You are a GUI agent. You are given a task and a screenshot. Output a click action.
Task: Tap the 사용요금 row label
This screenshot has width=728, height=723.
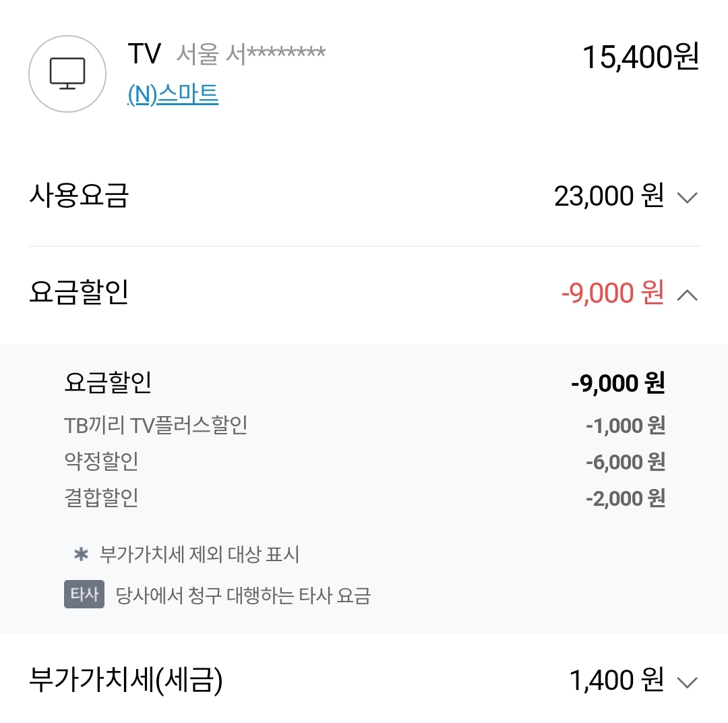pyautogui.click(x=79, y=196)
